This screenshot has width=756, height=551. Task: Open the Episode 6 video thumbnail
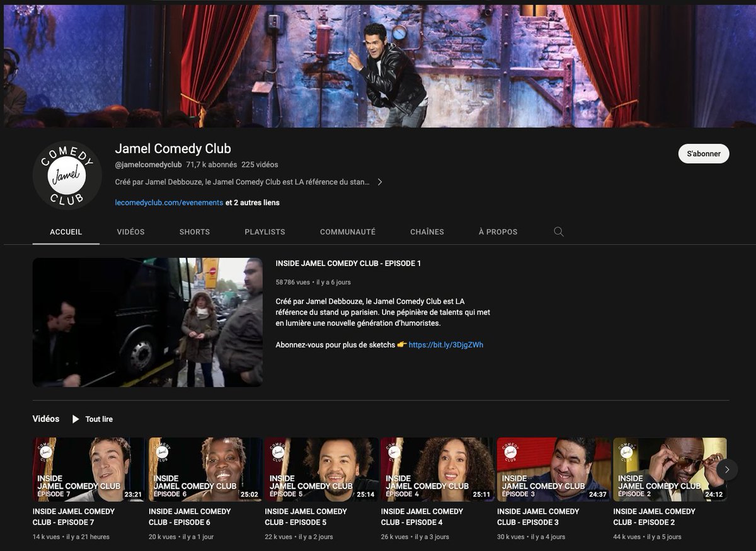pyautogui.click(x=205, y=470)
